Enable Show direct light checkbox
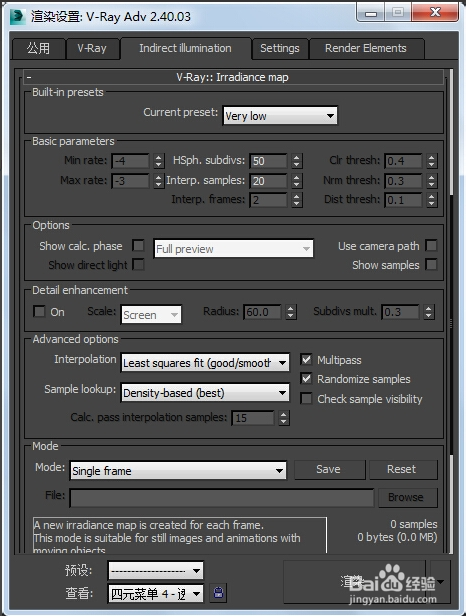The height and width of the screenshot is (616, 466). coord(138,264)
